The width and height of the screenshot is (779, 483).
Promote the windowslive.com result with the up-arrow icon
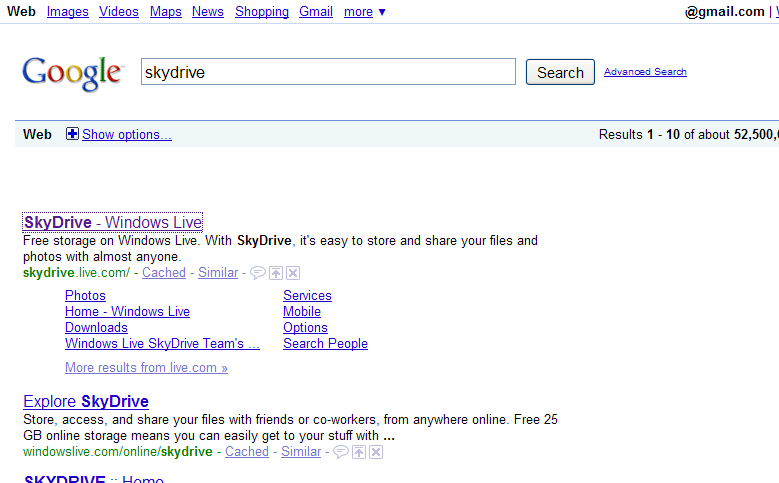point(359,452)
